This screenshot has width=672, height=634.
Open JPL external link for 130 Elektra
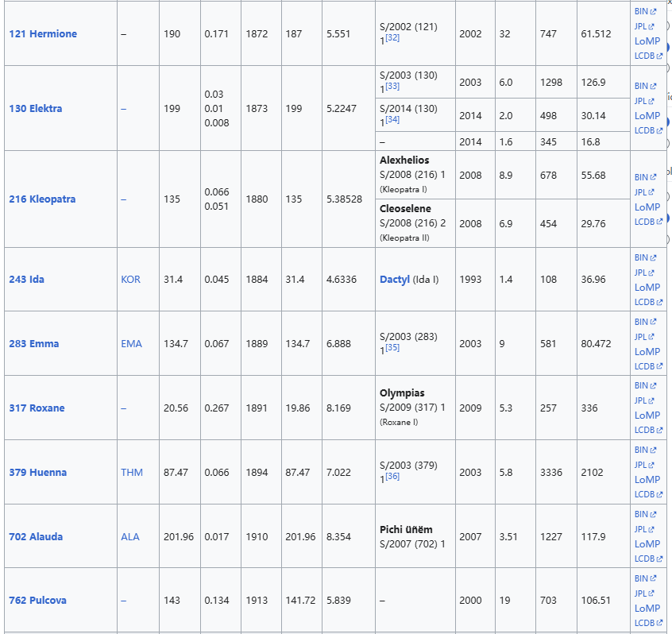tap(641, 101)
